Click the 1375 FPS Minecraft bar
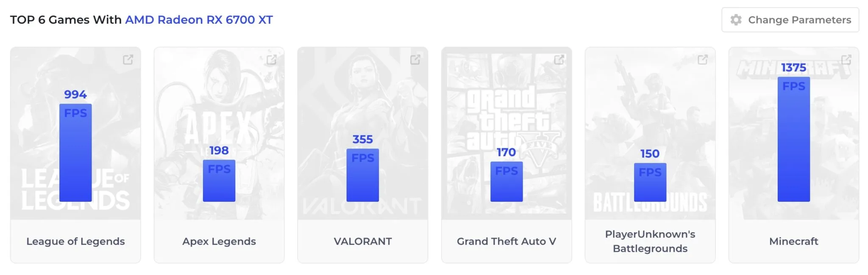The height and width of the screenshot is (275, 868). [x=794, y=139]
